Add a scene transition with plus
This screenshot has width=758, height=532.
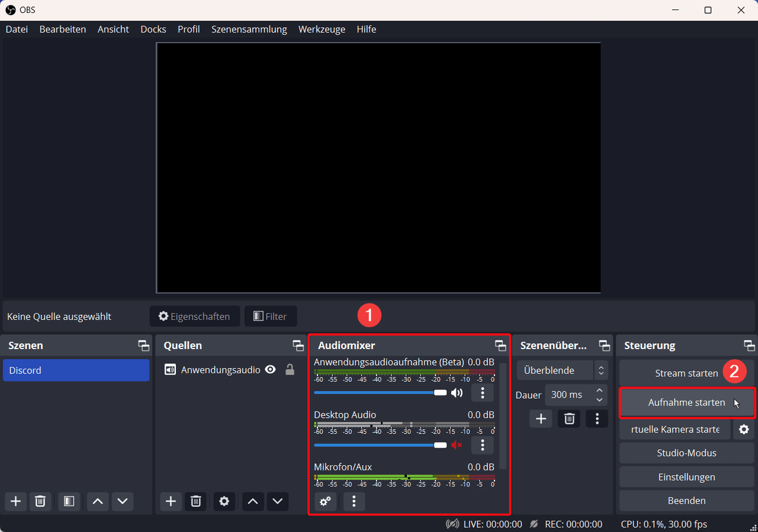point(541,418)
